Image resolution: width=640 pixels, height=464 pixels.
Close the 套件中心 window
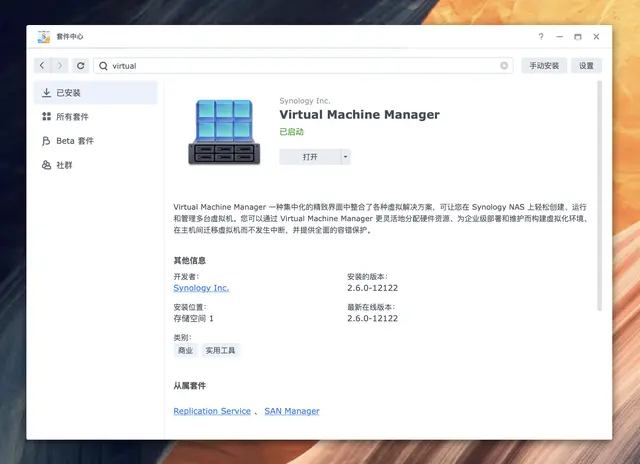coord(596,37)
